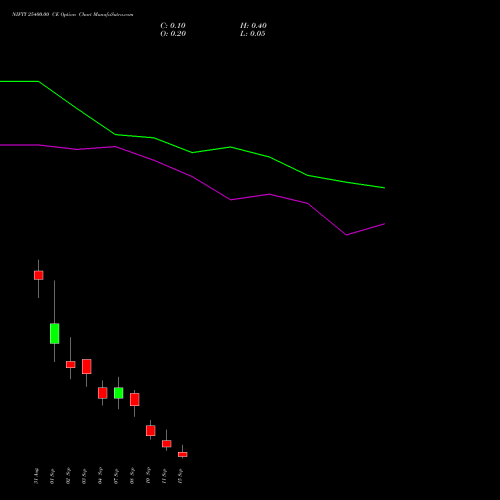Click the green moving average line
This screenshot has height=500, width=500.
pos(192,152)
